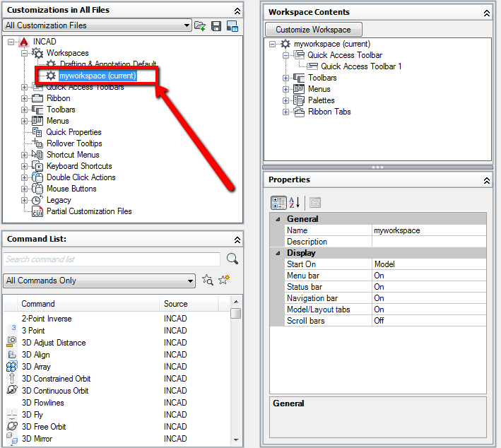Click the load partial customization file icon

click(x=200, y=26)
